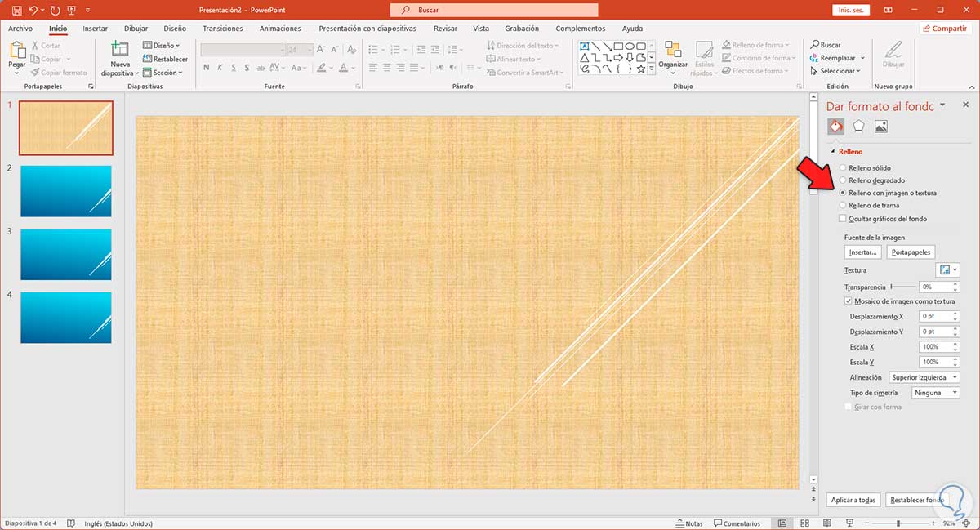This screenshot has height=530, width=980.
Task: Click Buscar in the Edición group
Action: tap(825, 46)
